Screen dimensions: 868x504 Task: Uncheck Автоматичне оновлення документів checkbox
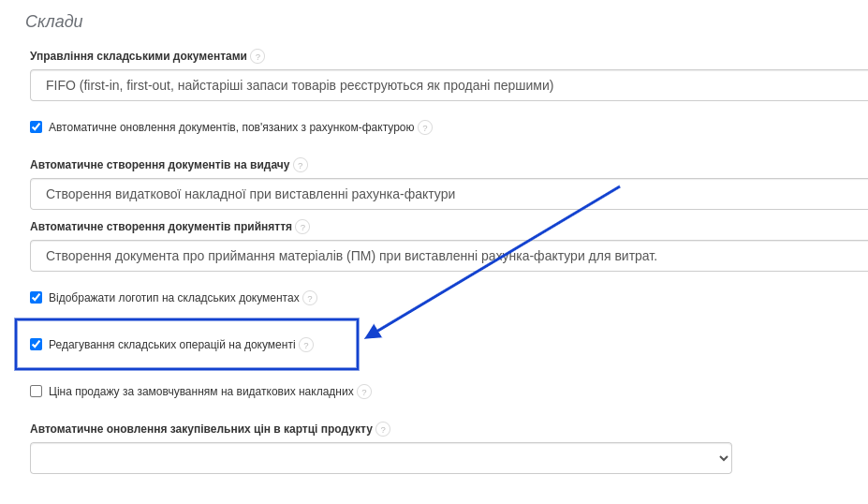click(37, 127)
